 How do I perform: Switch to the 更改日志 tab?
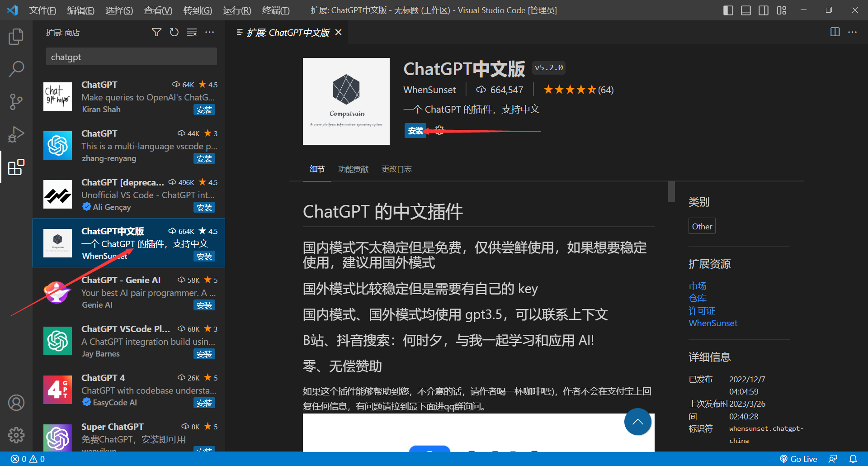396,169
